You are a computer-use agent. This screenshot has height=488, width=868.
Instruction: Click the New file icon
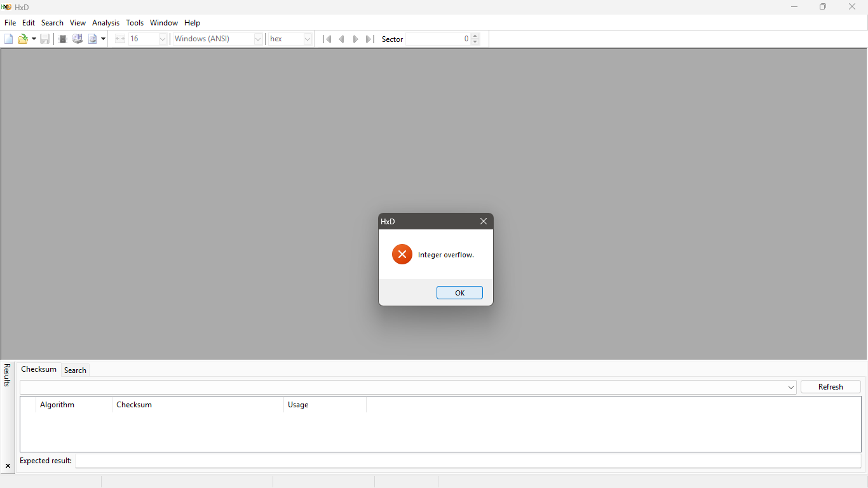8,39
